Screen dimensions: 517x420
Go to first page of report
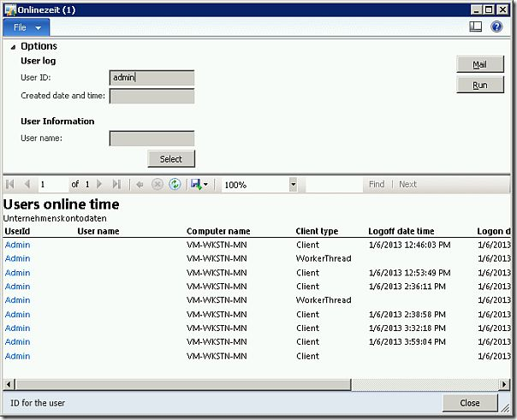click(x=11, y=184)
